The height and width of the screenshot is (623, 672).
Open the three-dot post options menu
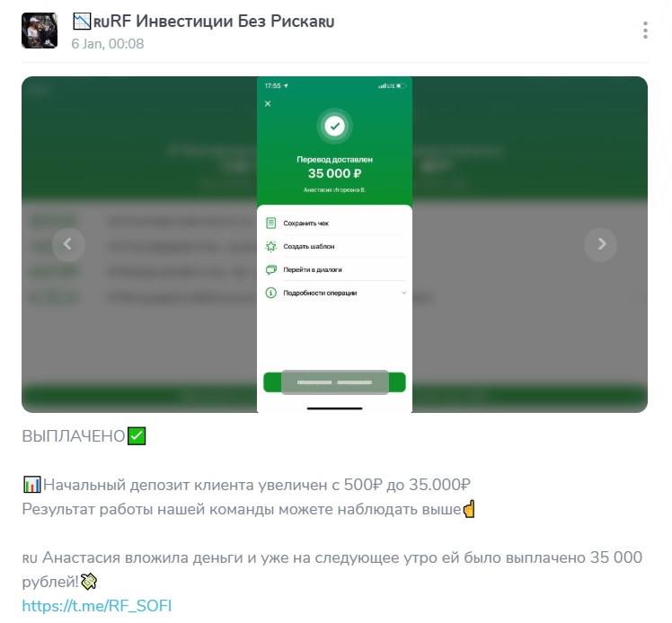(x=645, y=31)
